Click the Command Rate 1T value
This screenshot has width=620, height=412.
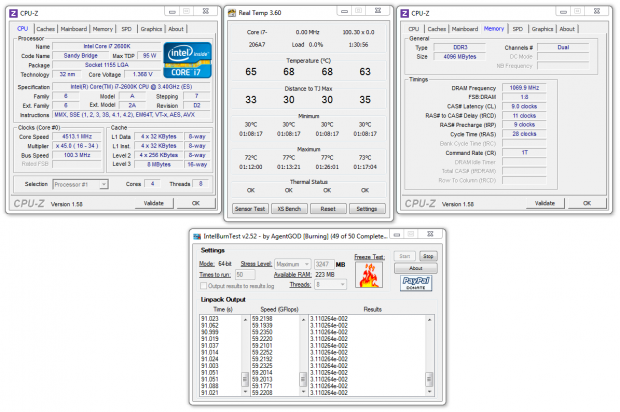click(x=524, y=153)
